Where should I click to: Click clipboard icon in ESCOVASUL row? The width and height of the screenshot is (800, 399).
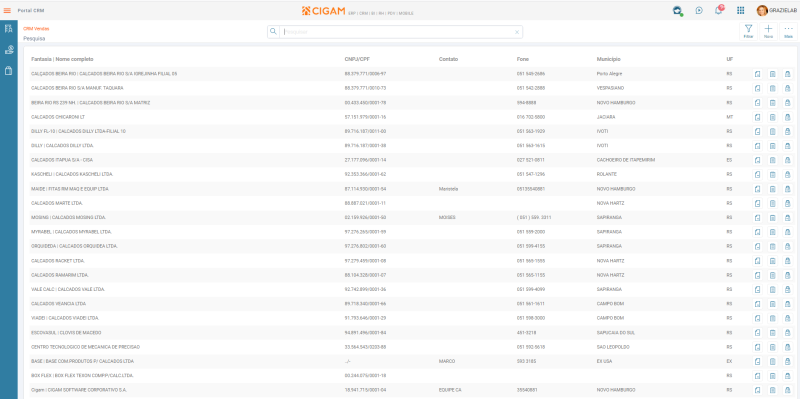pyautogui.click(x=772, y=333)
